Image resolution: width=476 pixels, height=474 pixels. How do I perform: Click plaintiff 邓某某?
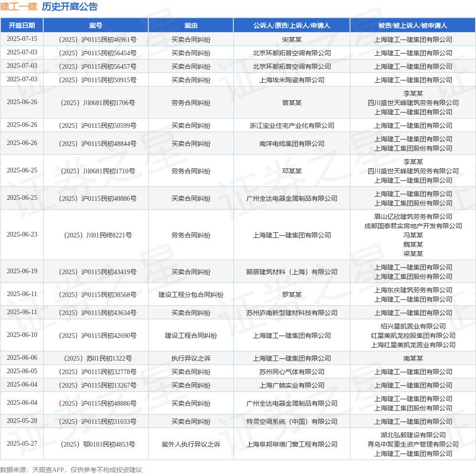coord(292,171)
